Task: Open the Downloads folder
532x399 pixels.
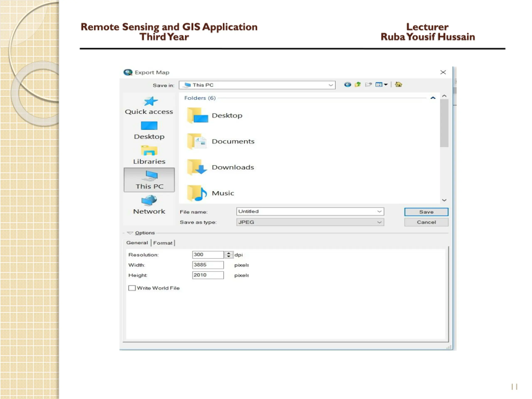Action: point(220,167)
